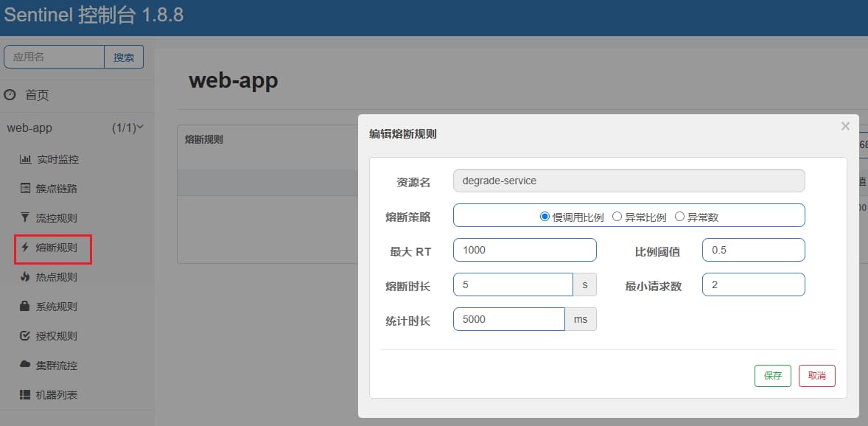Viewport: 868px width, 426px height.
Task: Click the 熔断规则 panel header text
Action: (203, 139)
